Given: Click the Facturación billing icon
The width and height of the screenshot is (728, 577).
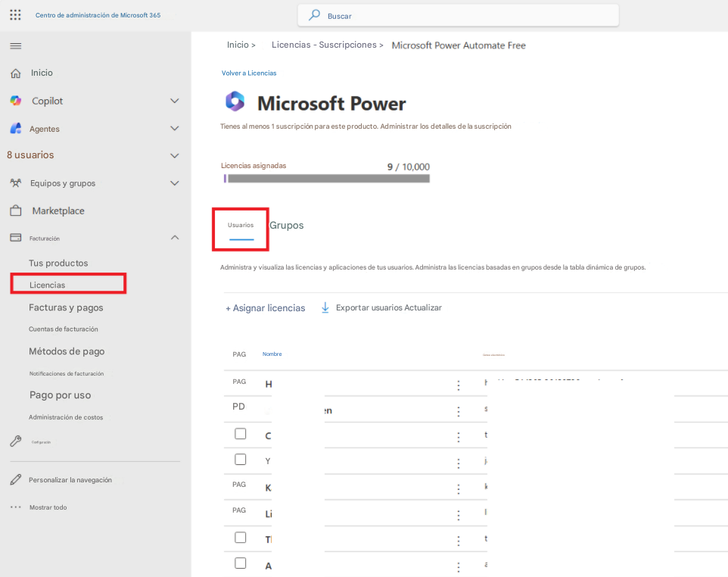Looking at the screenshot, I should click(x=15, y=237).
